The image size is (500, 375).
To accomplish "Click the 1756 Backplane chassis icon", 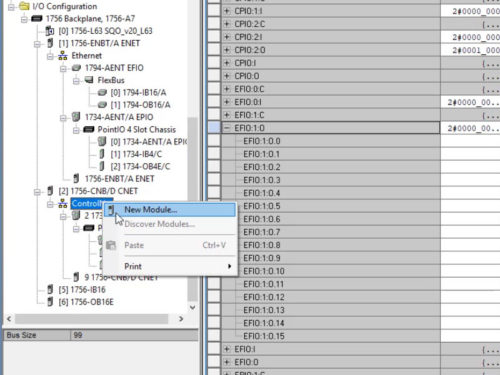I will pos(37,18).
